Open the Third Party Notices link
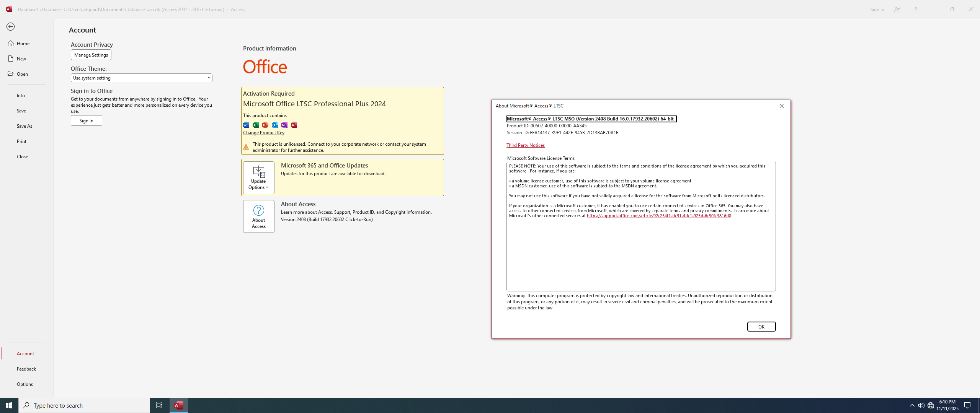This screenshot has height=413, width=980. [x=525, y=145]
